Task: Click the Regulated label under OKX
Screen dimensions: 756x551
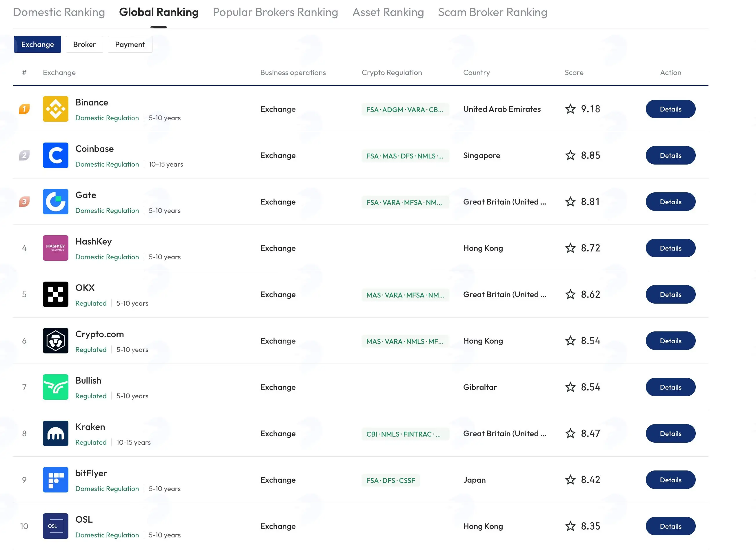Action: pyautogui.click(x=91, y=304)
